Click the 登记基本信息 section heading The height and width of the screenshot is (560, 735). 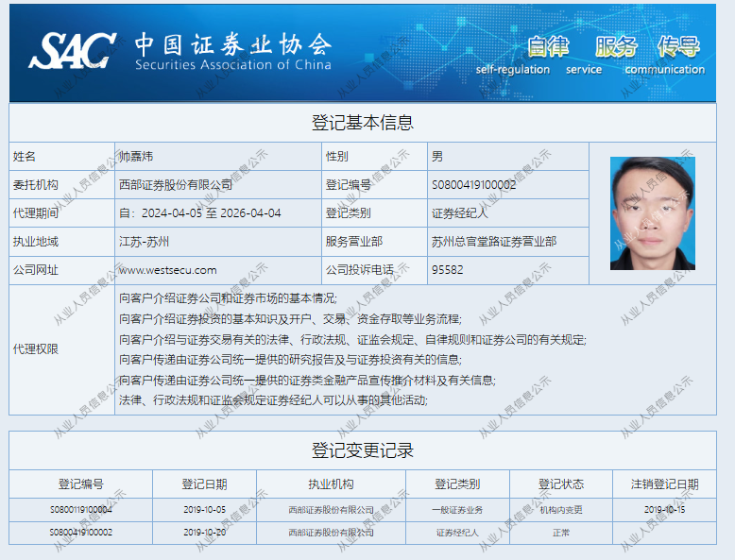(x=363, y=123)
